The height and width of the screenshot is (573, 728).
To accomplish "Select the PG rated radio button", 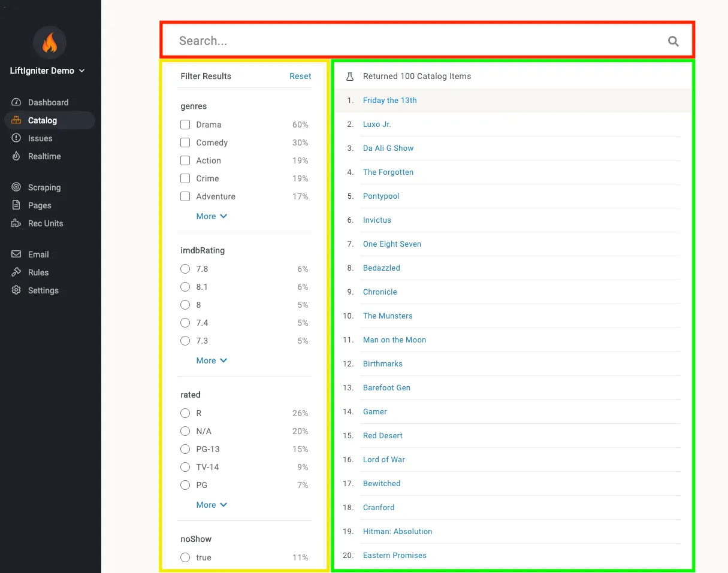I will click(x=185, y=485).
